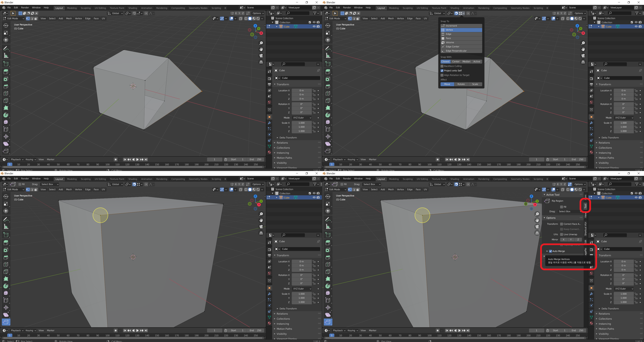The image size is (644, 342).
Task: Open File menu in top-left window
Action: click(9, 8)
